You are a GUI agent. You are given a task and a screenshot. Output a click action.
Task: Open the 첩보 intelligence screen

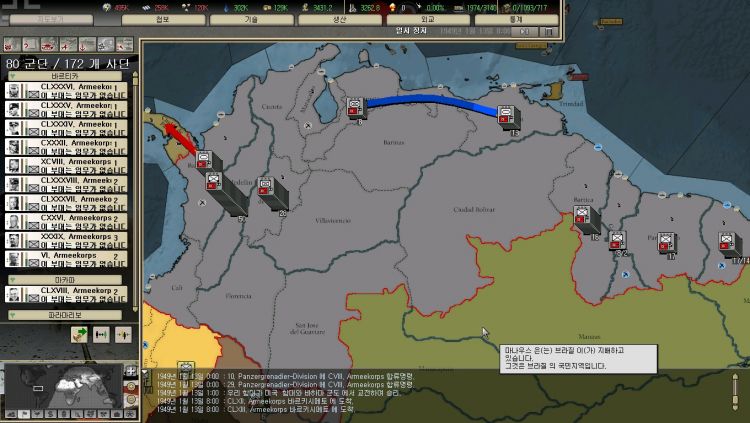click(163, 20)
